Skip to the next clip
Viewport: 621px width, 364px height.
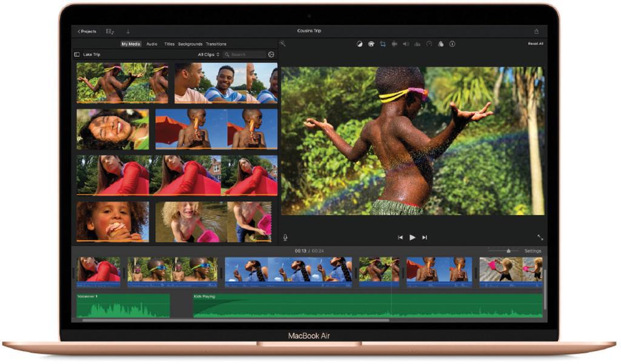click(425, 237)
